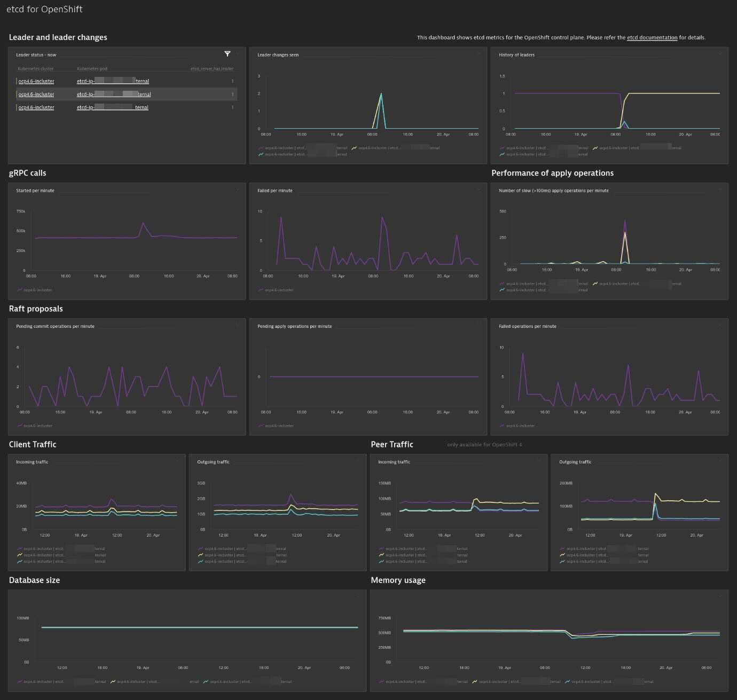Select the 'Started per minute' tile title
This screenshot has width=737, height=700.
[35, 191]
